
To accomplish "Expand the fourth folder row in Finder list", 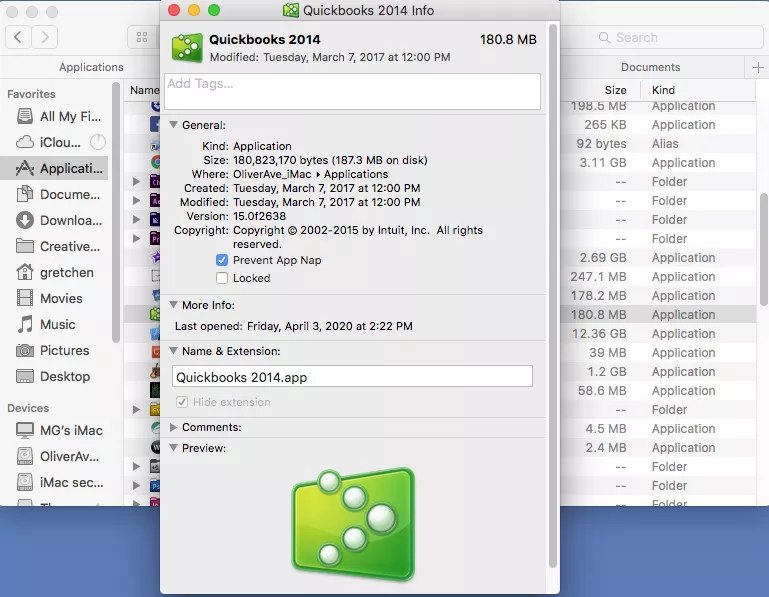I will coord(136,238).
